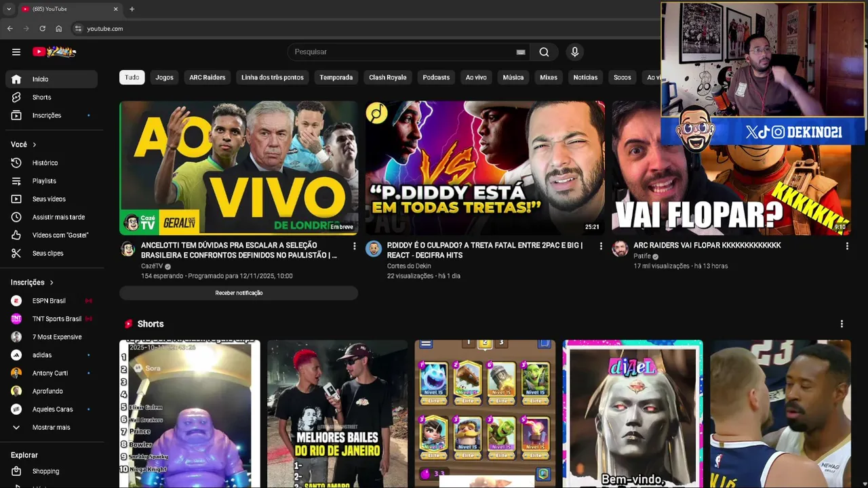The height and width of the screenshot is (488, 868).
Task: Open Shorts section more options menu
Action: (x=842, y=324)
